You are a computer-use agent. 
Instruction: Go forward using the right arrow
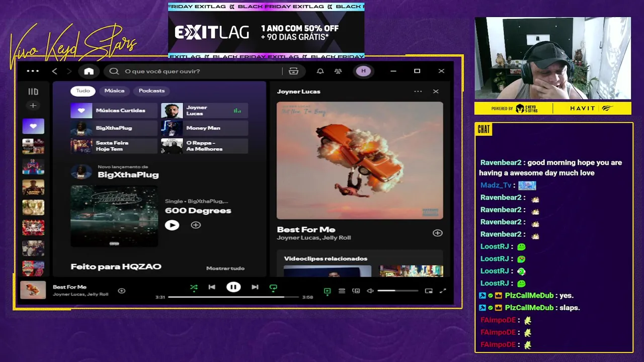(x=69, y=71)
